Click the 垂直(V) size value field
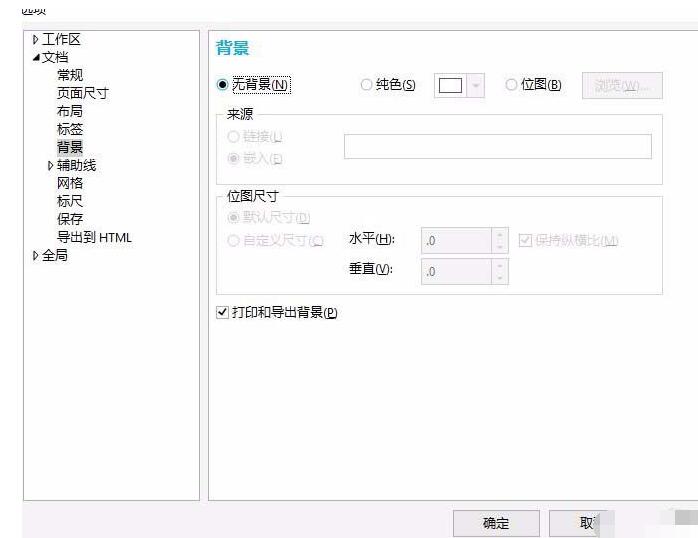Viewport: 698px width, 538px height. point(456,271)
